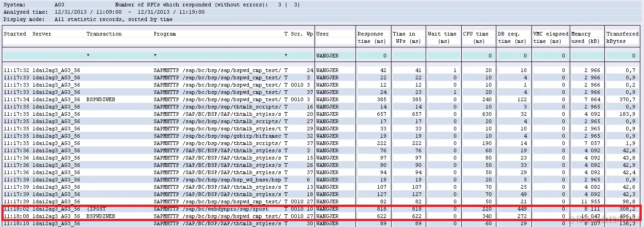
Task: Click the Response time filter field
Action: pos(373,56)
